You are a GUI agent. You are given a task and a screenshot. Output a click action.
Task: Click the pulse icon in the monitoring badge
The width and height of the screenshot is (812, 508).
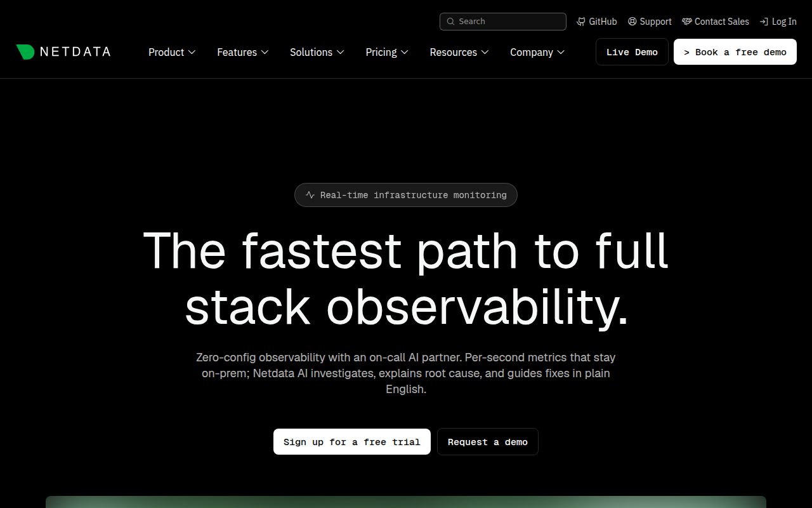pyautogui.click(x=310, y=195)
